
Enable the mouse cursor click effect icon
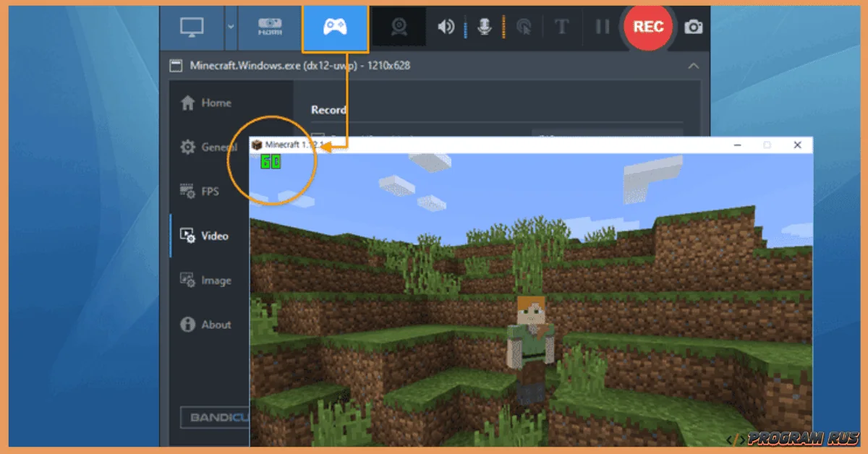pyautogui.click(x=524, y=27)
